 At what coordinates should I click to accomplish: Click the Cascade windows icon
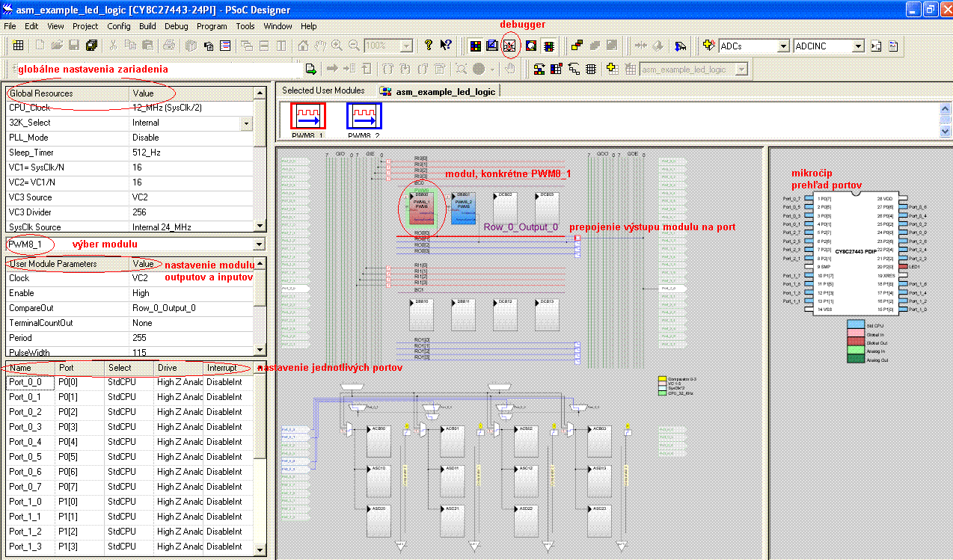(x=247, y=46)
